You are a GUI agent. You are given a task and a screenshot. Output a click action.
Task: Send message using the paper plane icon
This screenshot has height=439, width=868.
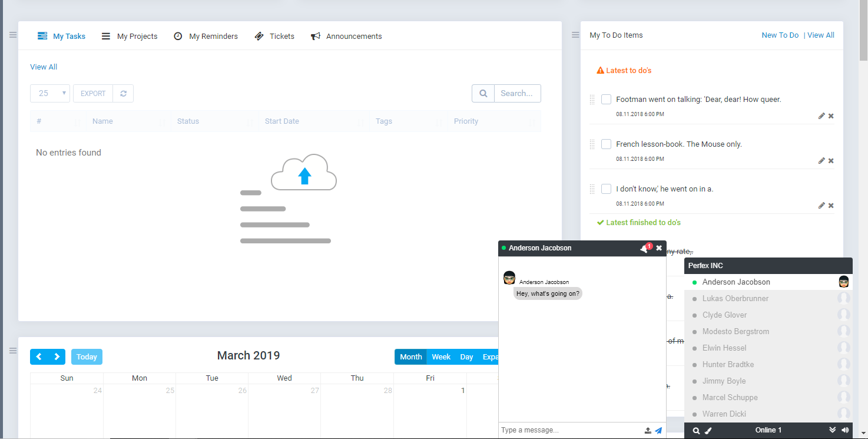658,430
